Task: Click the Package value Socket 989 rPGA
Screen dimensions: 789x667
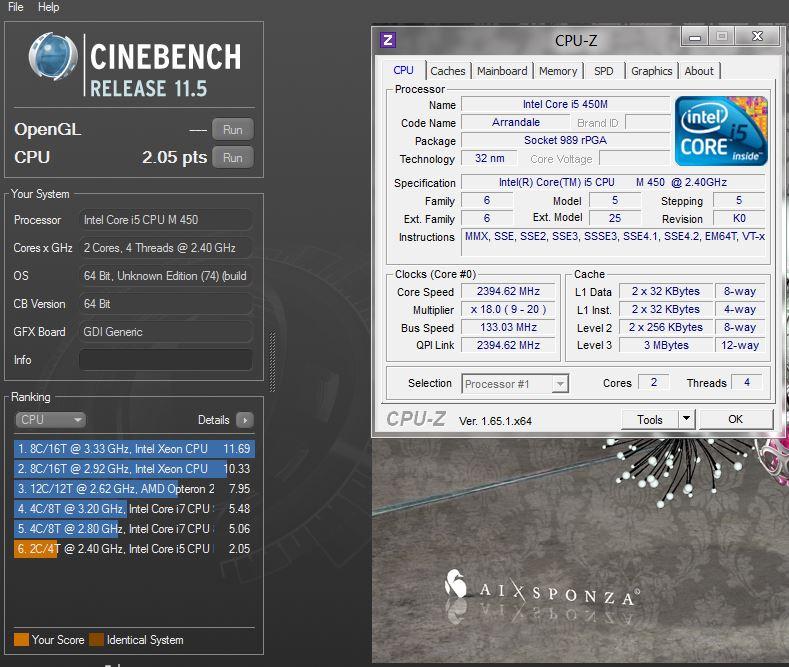Action: tap(566, 140)
